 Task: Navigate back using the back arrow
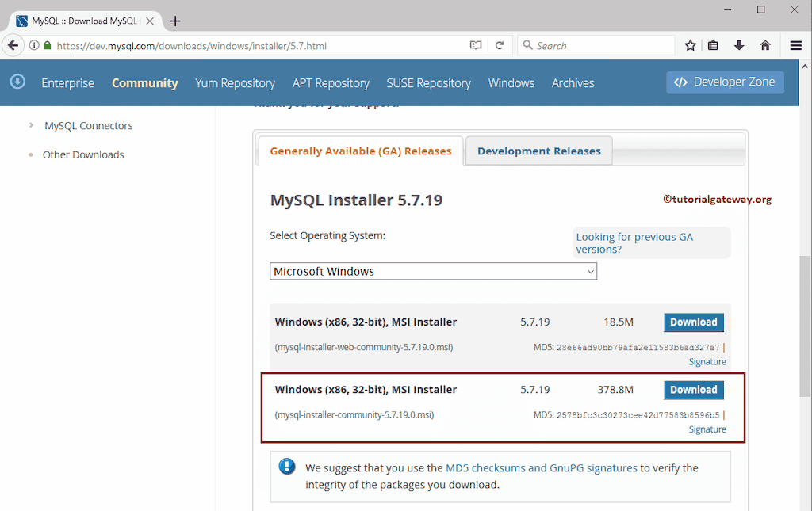tap(13, 45)
